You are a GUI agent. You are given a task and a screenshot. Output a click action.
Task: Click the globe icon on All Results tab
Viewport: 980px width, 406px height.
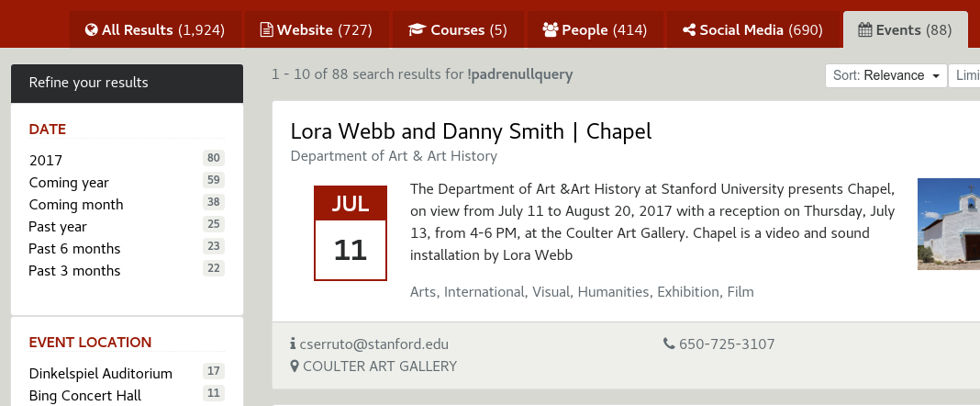point(91,30)
